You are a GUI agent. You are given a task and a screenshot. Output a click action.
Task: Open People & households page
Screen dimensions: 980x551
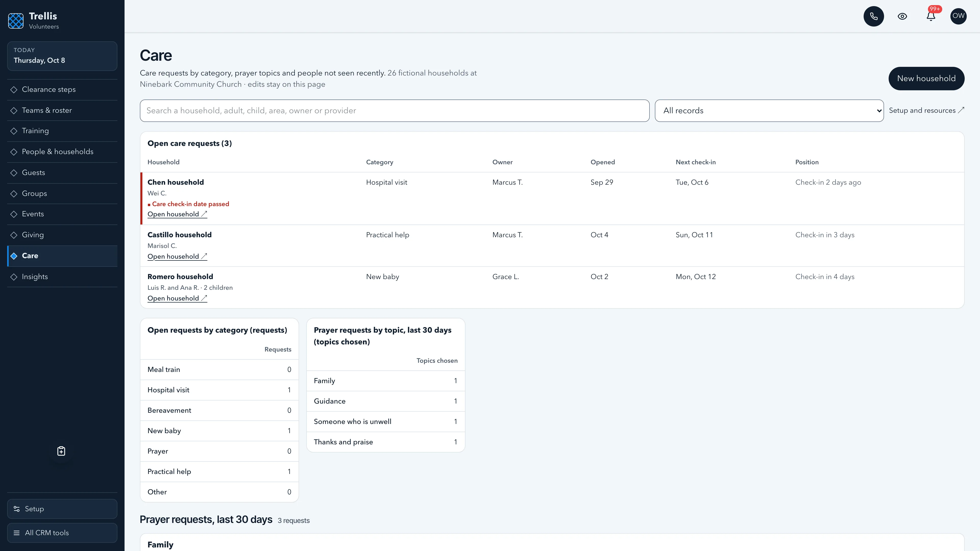[x=62, y=152]
